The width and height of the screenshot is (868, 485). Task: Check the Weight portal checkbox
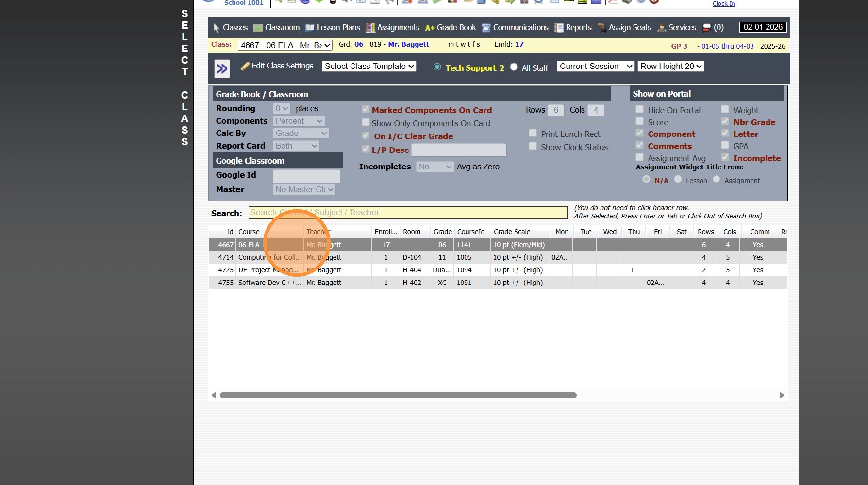pyautogui.click(x=725, y=110)
